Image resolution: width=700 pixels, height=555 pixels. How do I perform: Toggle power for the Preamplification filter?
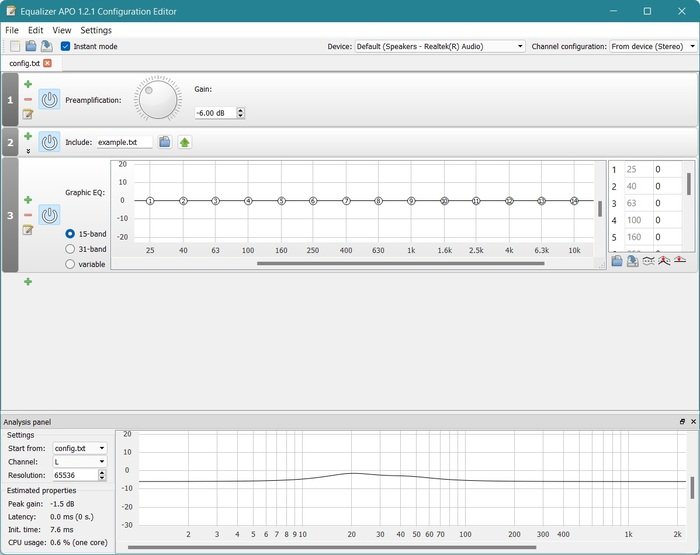tap(49, 100)
